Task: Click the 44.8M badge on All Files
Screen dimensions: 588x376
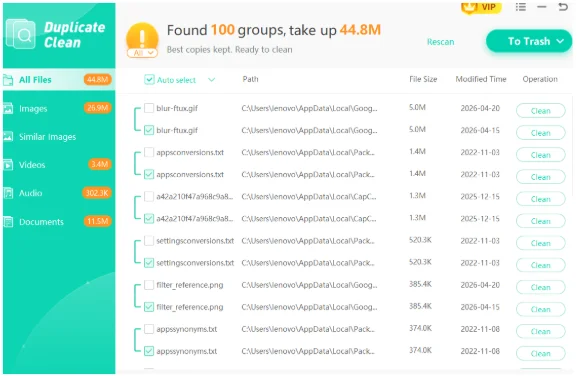Action: coord(98,79)
